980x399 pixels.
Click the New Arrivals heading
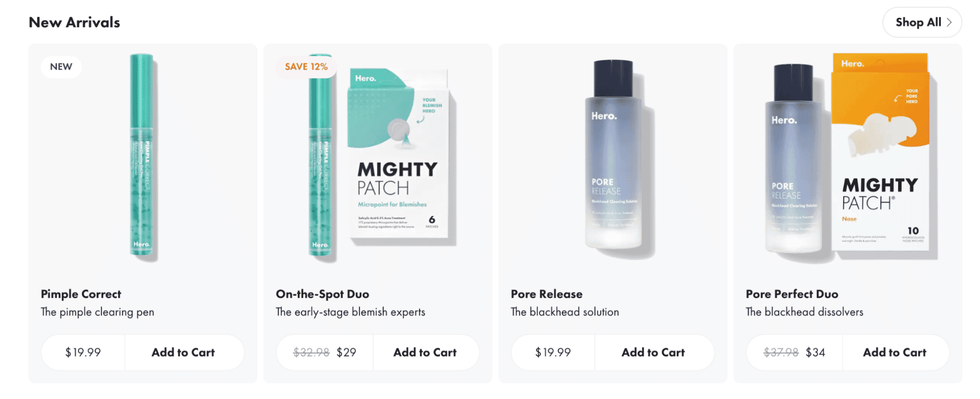point(75,23)
